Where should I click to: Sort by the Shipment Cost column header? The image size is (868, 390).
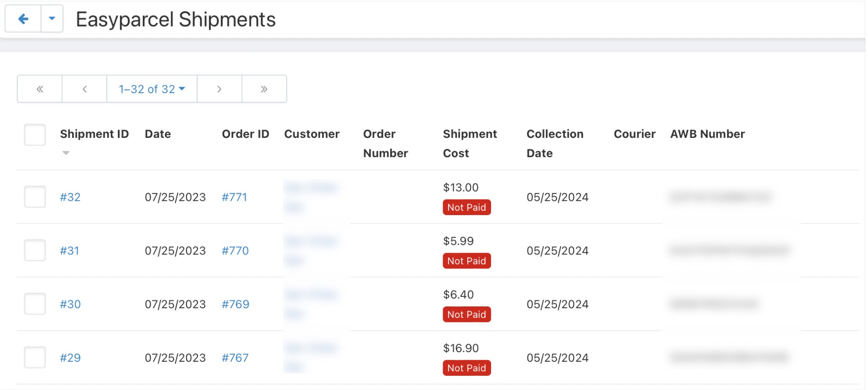(470, 143)
